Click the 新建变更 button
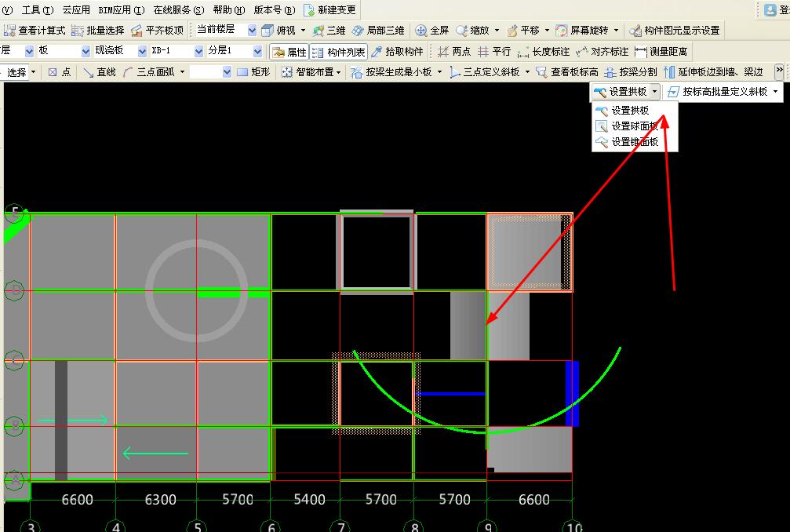790x532 pixels. (330, 9)
